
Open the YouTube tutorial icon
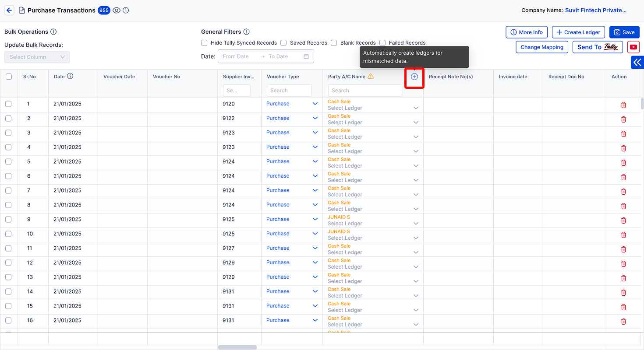(x=633, y=47)
